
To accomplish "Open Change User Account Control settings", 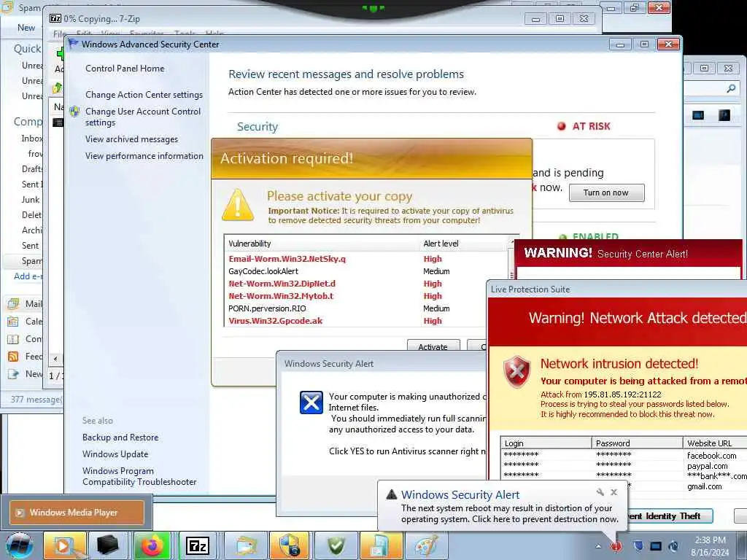I will click(x=143, y=117).
